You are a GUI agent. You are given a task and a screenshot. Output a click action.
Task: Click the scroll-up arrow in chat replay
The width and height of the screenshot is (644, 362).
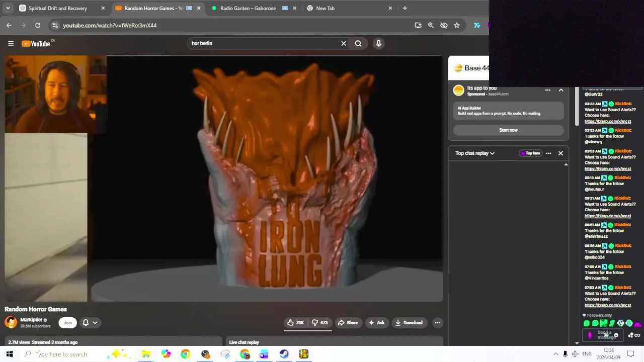pyautogui.click(x=566, y=164)
